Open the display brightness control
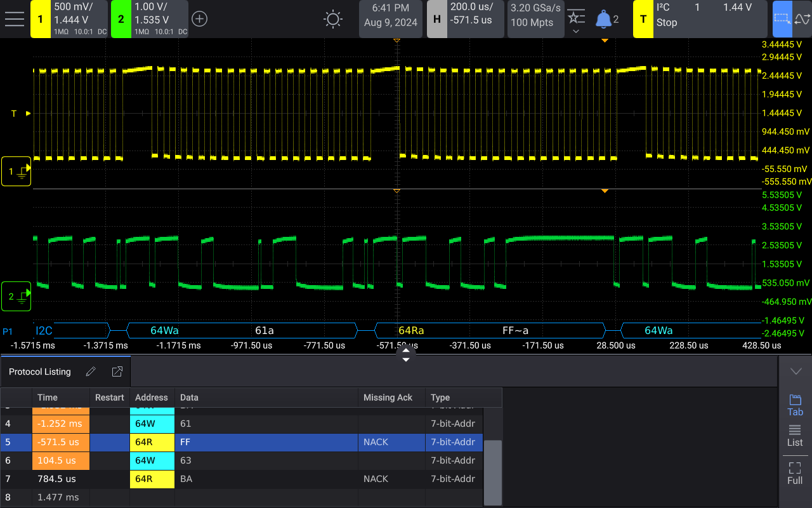 coord(332,19)
